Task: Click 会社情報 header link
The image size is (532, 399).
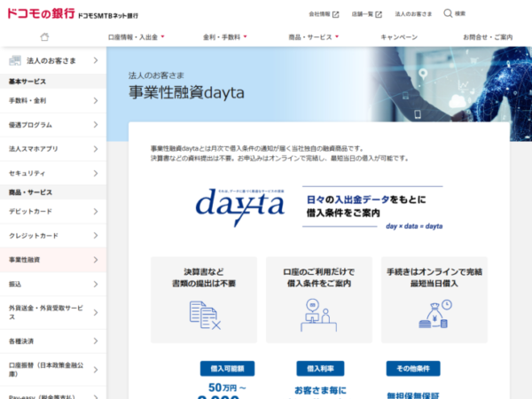Action: (319, 14)
